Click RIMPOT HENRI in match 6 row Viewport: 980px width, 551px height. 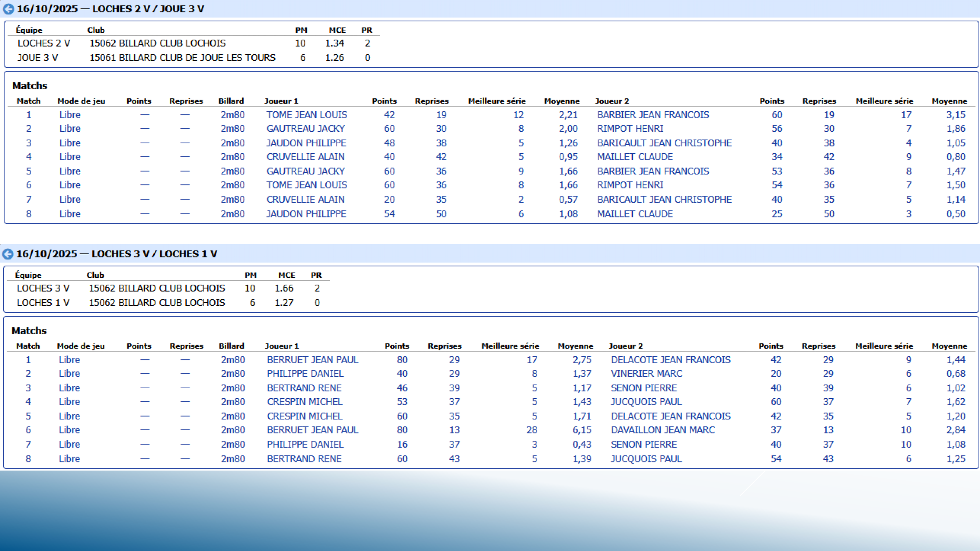pyautogui.click(x=630, y=185)
